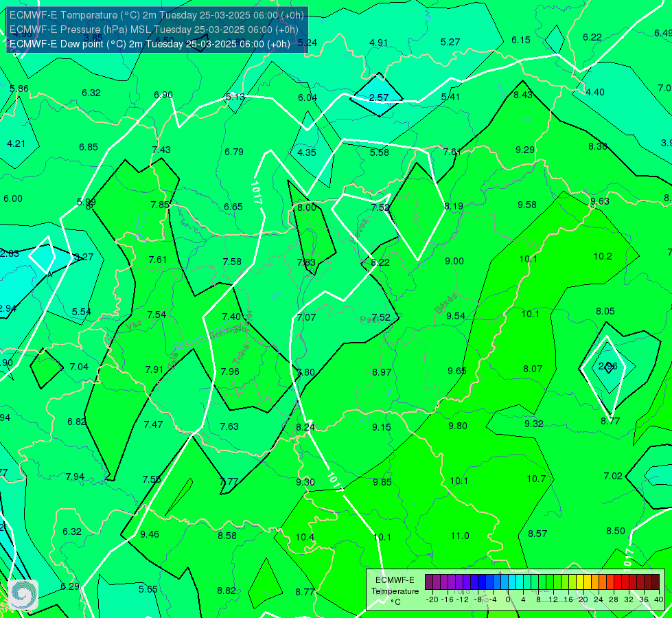Screen dimensions: 672x618
Task: Click the map value '6.65'
Action: coord(233,207)
